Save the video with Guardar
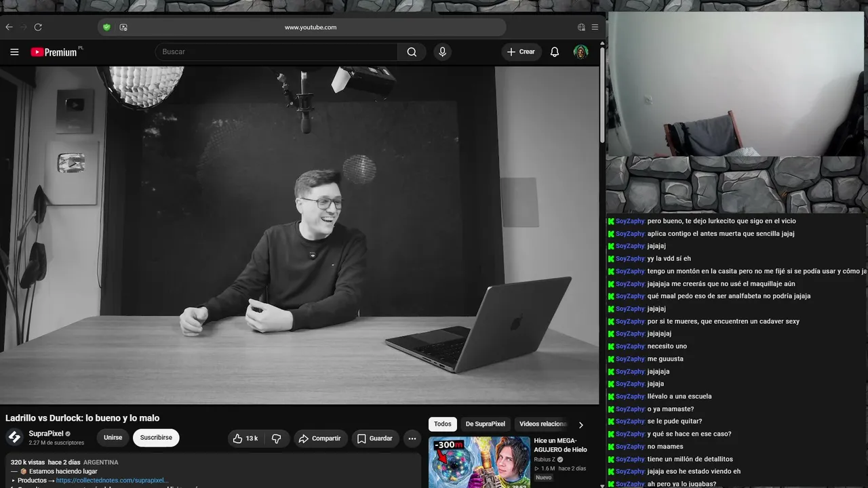Viewport: 868px width, 488px height. click(x=374, y=439)
